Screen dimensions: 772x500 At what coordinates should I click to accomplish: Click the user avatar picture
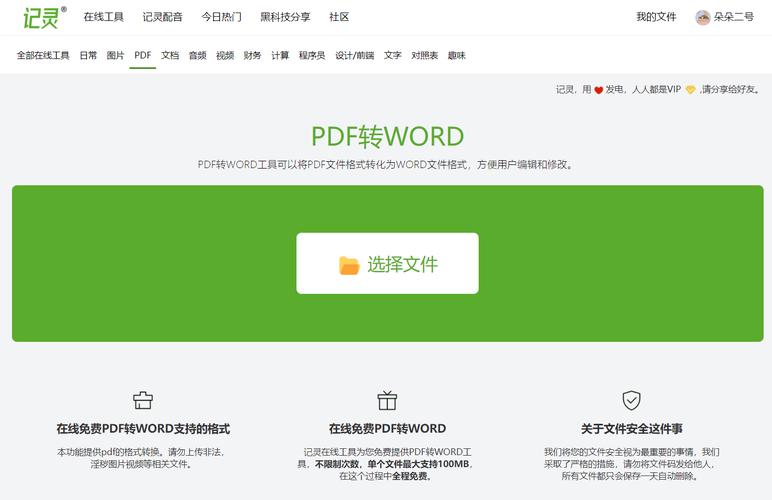click(x=703, y=18)
